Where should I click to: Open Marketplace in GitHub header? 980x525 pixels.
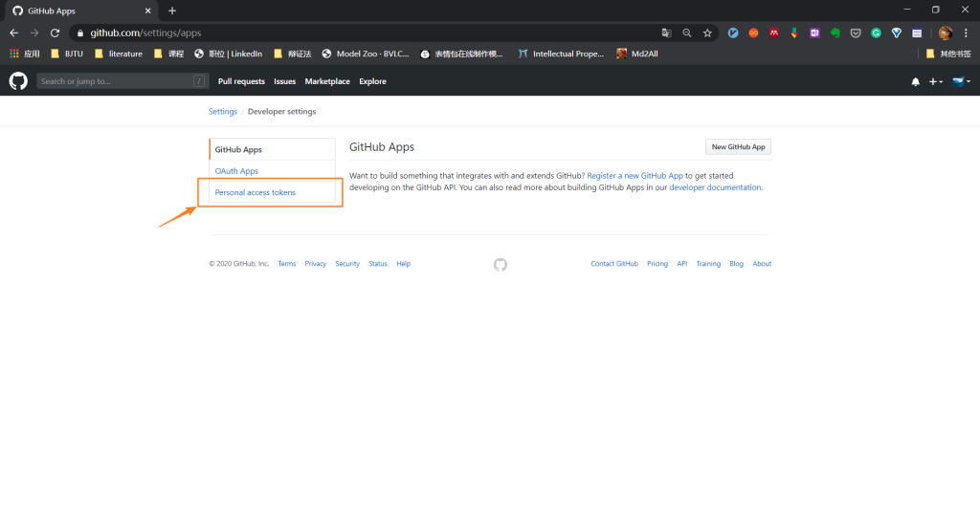pyautogui.click(x=327, y=81)
